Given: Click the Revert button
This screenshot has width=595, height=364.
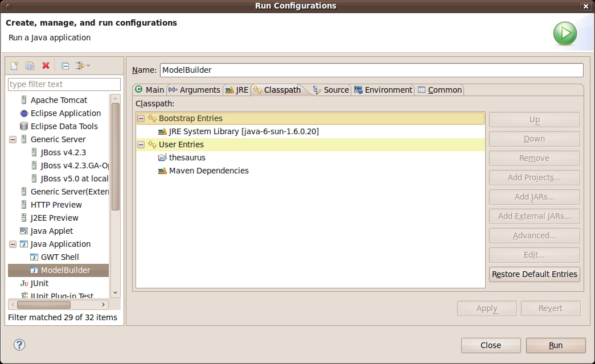Looking at the screenshot, I should point(551,309).
